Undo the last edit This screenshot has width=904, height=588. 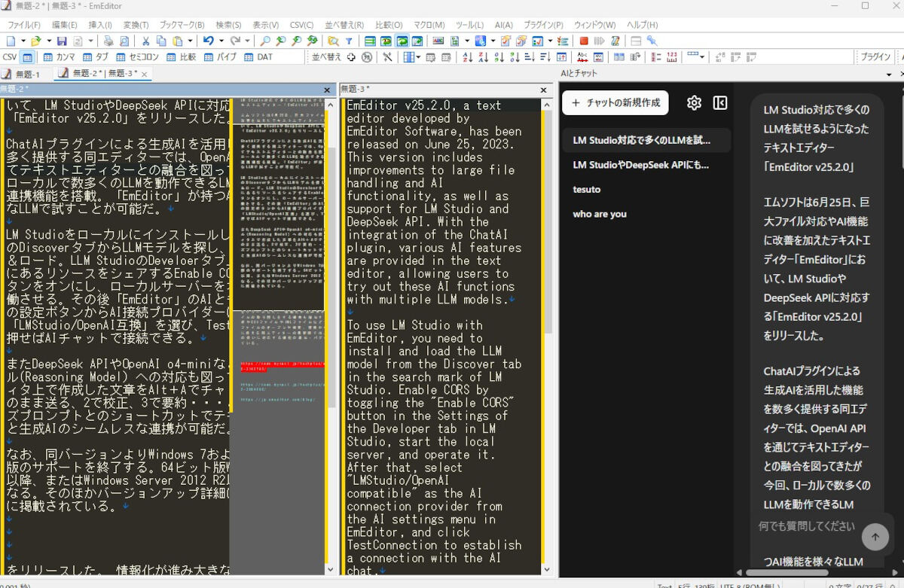point(208,41)
